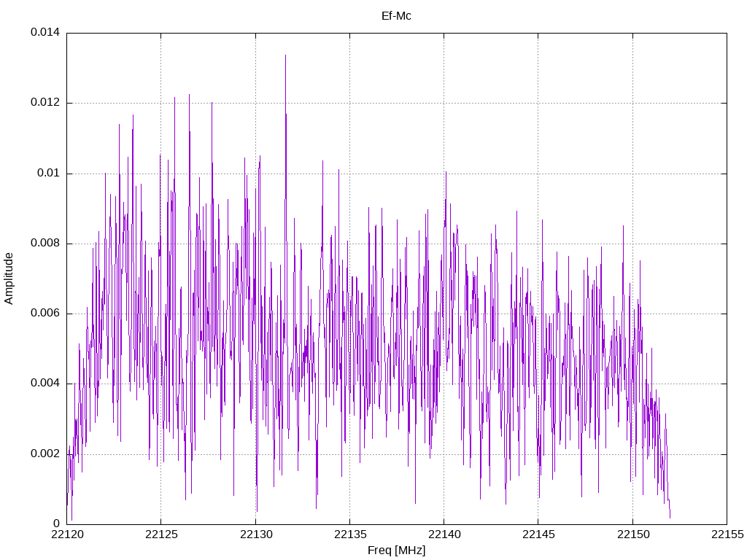Image resolution: width=747 pixels, height=560 pixels.
Task: Click the x-axis tick label 22130
Action: click(256, 534)
